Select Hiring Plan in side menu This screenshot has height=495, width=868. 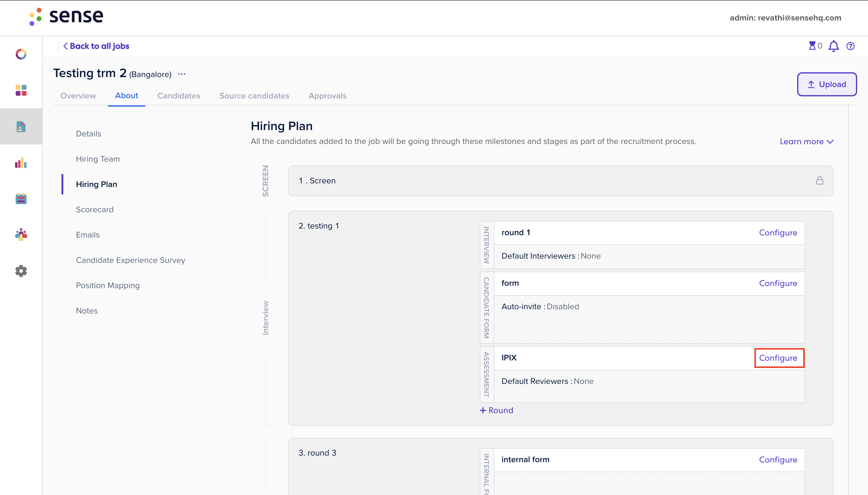tap(97, 184)
